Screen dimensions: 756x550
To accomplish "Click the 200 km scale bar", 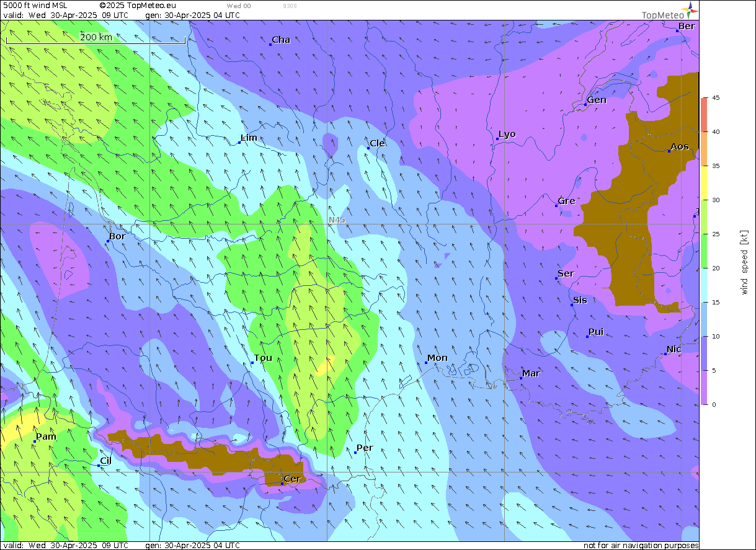I will tap(96, 39).
